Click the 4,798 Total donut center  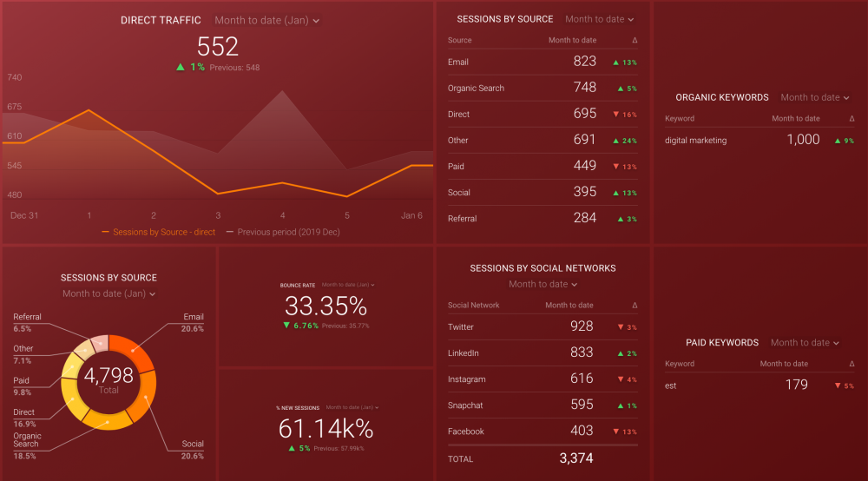pos(108,380)
